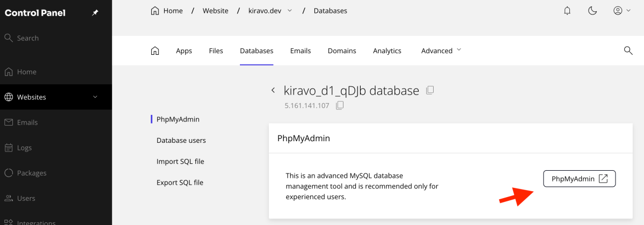Switch to the top Emails tab
644x225 pixels.
[301, 51]
